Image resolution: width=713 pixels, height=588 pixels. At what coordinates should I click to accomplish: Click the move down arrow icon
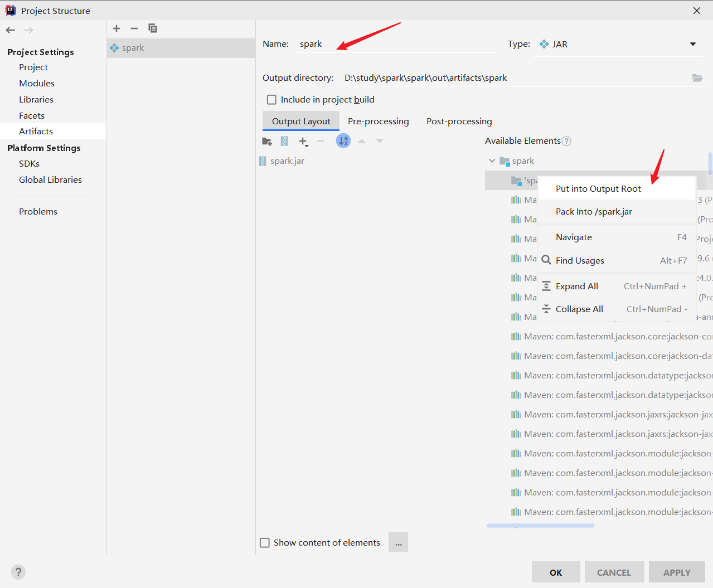pyautogui.click(x=380, y=142)
